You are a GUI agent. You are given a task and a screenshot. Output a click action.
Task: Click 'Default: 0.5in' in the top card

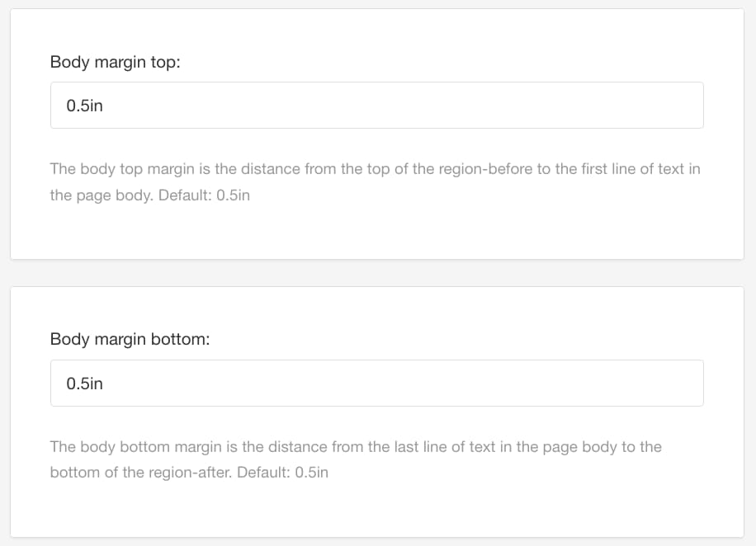(206, 195)
